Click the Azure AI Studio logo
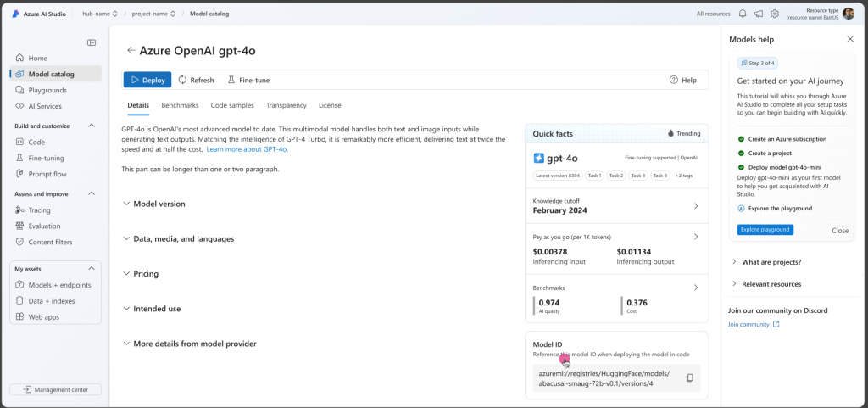Image resolution: width=868 pixels, height=408 pixels. [x=16, y=14]
